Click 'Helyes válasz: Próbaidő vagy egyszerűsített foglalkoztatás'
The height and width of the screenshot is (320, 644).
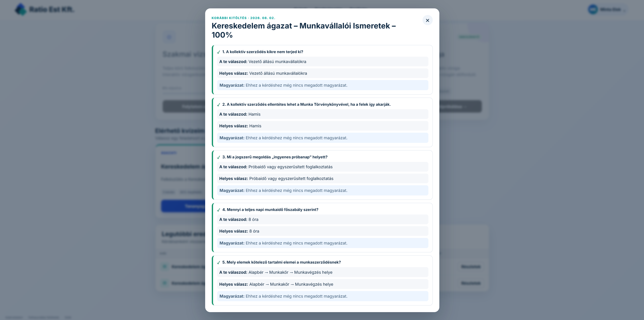tap(323, 178)
